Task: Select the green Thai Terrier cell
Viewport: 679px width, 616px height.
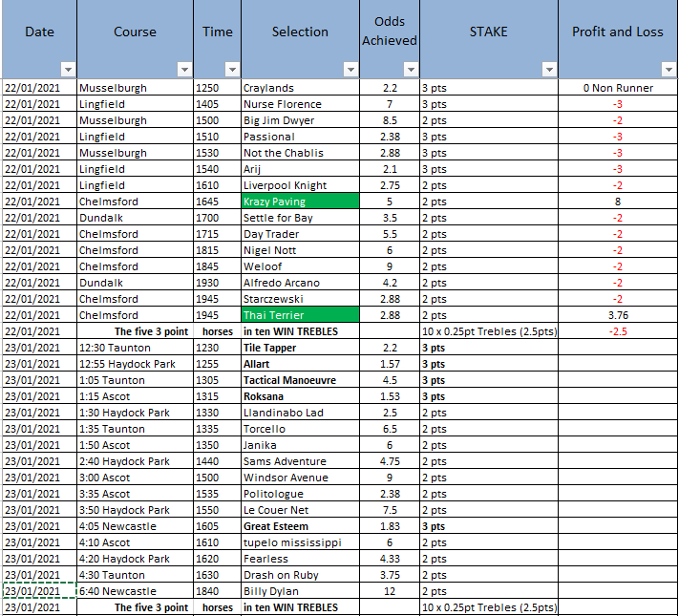Action: [300, 315]
